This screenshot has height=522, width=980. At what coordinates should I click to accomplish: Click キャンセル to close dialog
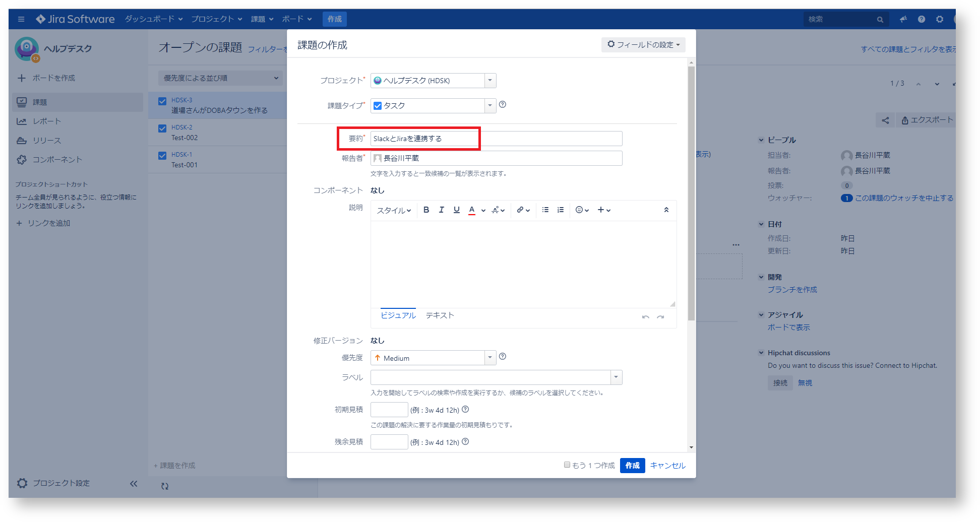point(668,466)
